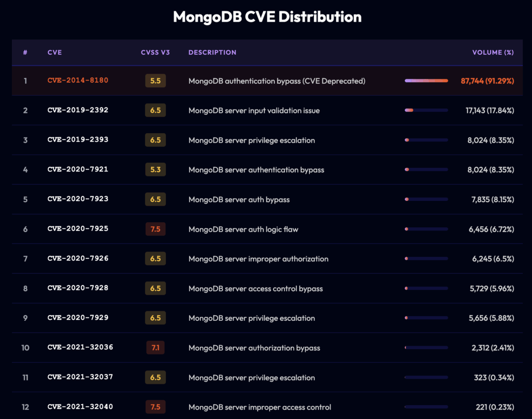This screenshot has height=419, width=532.
Task: Click 7.5 badge for CVE-2020-7925
Action: coord(155,229)
